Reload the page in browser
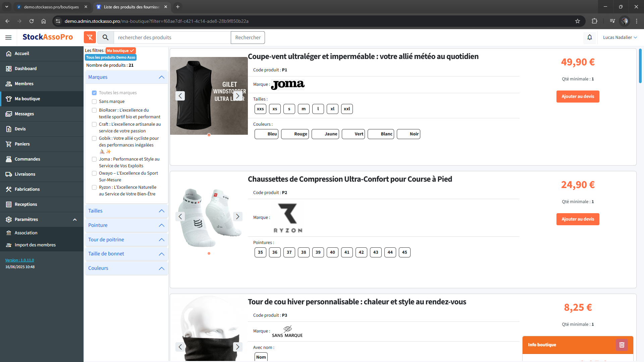Screen dimensions: 644x362 (32, 21)
